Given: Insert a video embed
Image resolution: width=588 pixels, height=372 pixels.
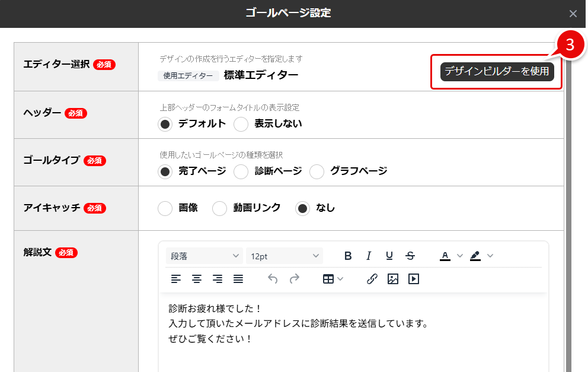Looking at the screenshot, I should click(413, 279).
